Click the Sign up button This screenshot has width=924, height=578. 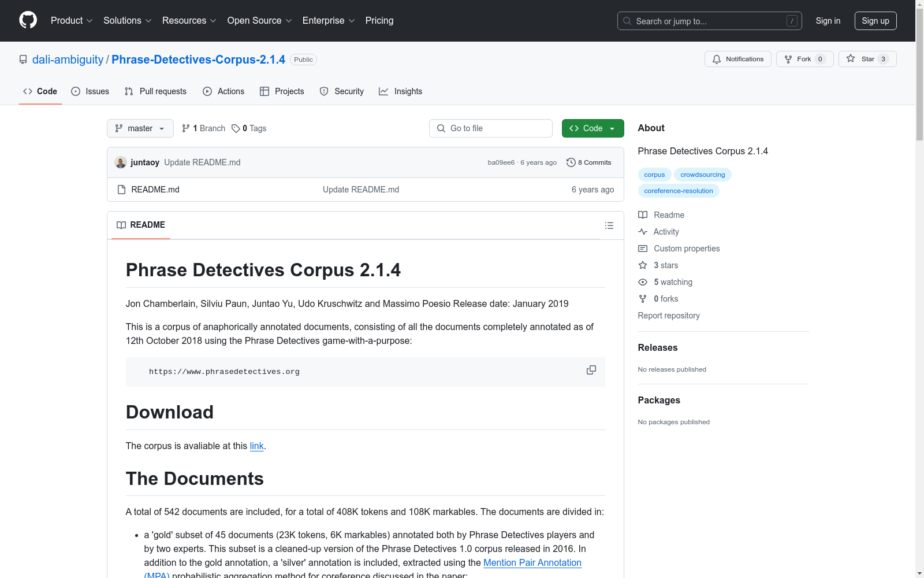(x=875, y=21)
